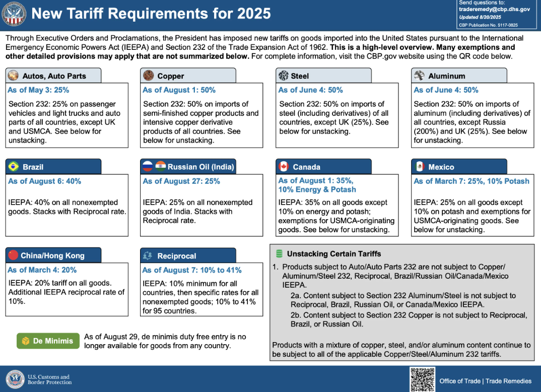The height and width of the screenshot is (392, 541).
Task: Select the China/Hong Kong tab header
Action: coord(53,255)
